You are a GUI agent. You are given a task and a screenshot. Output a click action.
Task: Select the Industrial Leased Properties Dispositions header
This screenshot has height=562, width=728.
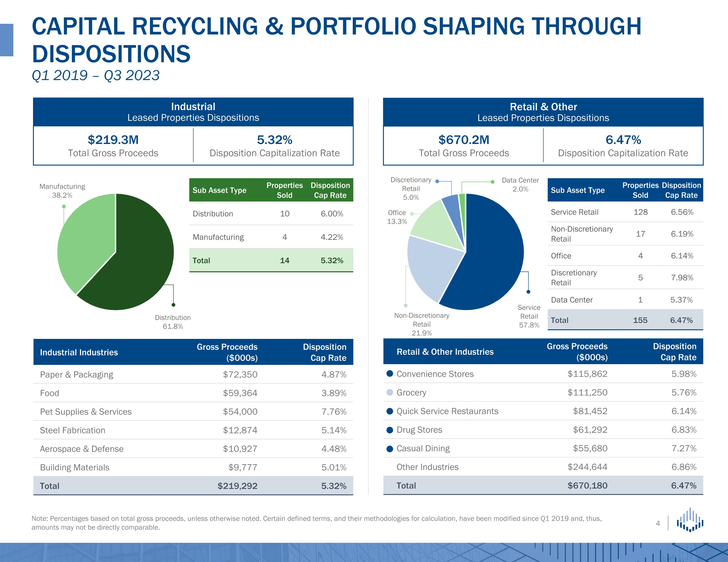pyautogui.click(x=193, y=112)
